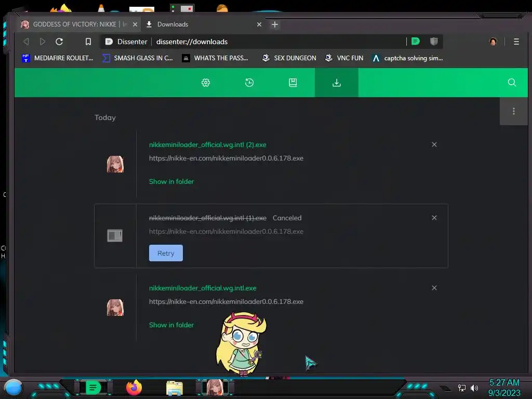Show nikkeminiloader (2).exe in folder
The image size is (532, 399).
(171, 181)
